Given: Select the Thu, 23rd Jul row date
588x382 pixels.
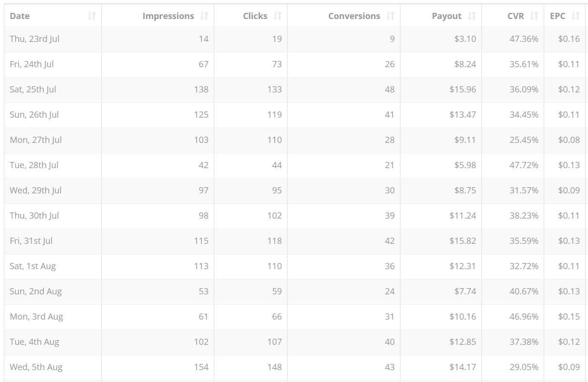Looking at the screenshot, I should 35,39.
